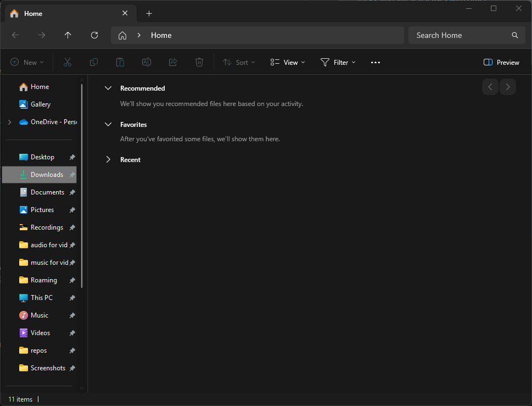Click the pin icon beside Downloads
Image resolution: width=532 pixels, height=406 pixels.
72,175
